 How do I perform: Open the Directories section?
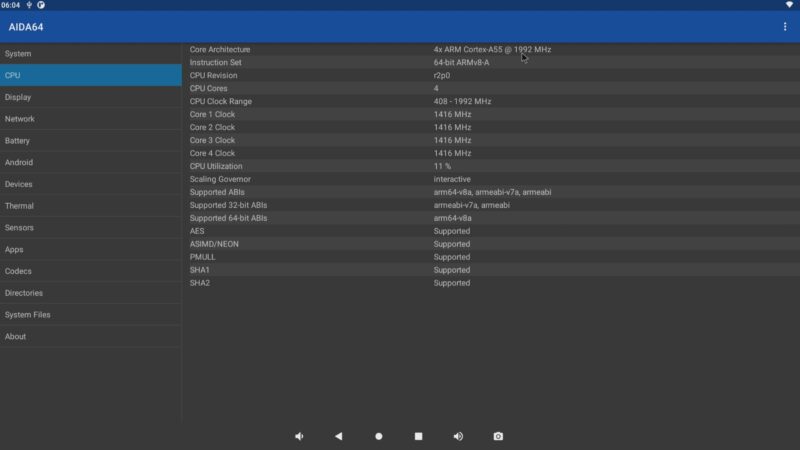click(x=91, y=293)
